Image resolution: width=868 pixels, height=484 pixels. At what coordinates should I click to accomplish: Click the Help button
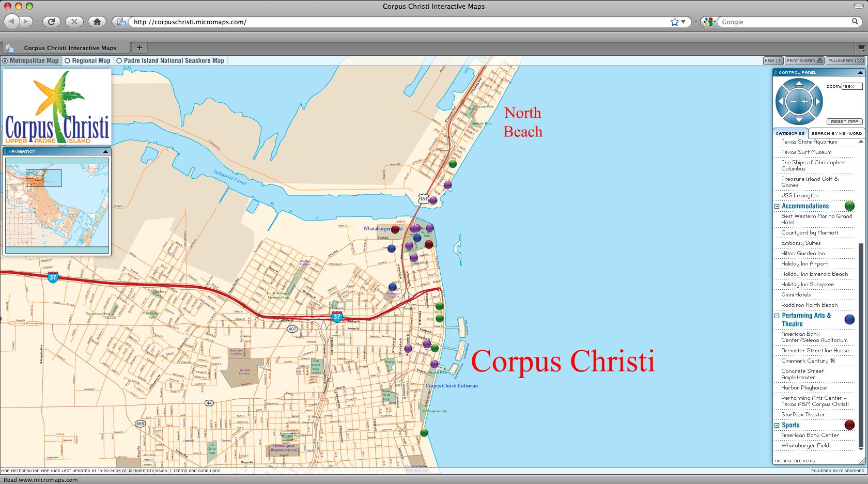[773, 60]
